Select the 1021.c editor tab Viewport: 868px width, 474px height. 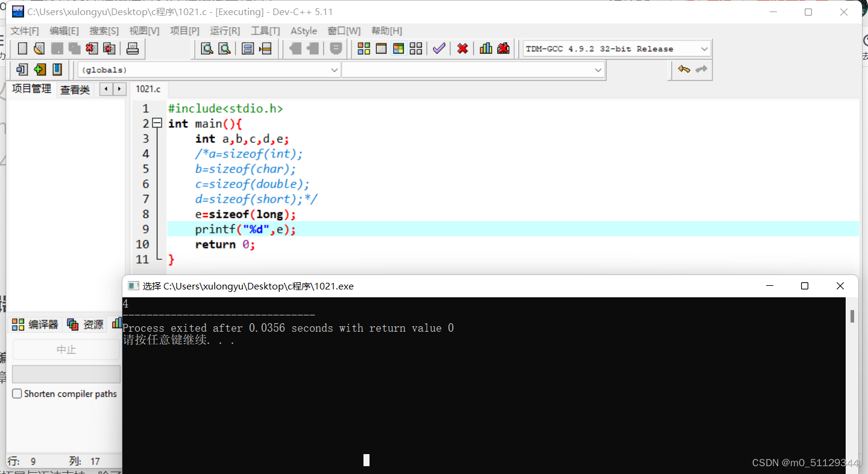coord(148,89)
